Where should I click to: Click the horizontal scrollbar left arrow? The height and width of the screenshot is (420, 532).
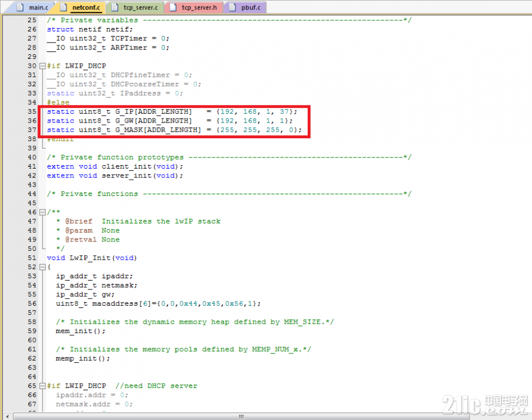[x=8, y=416]
